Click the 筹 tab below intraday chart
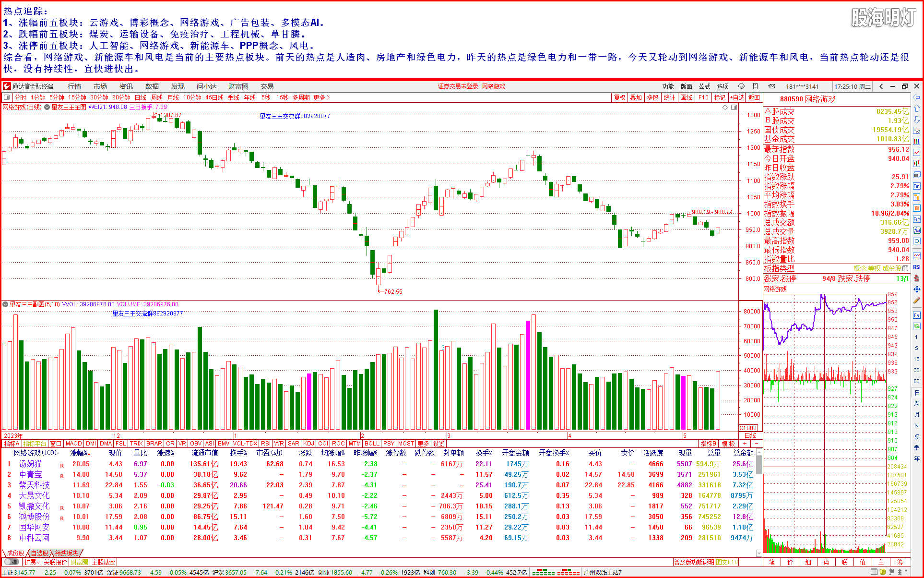924x578 pixels. point(900,562)
